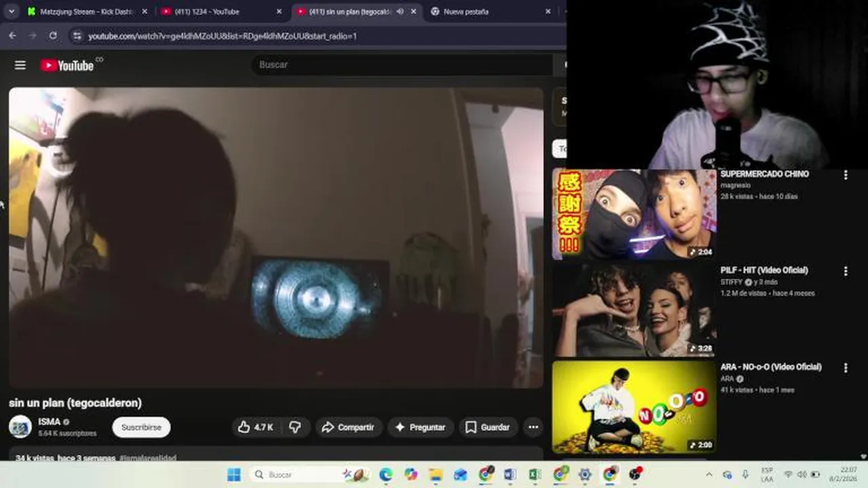Open the Windows Start menu

coord(234,474)
